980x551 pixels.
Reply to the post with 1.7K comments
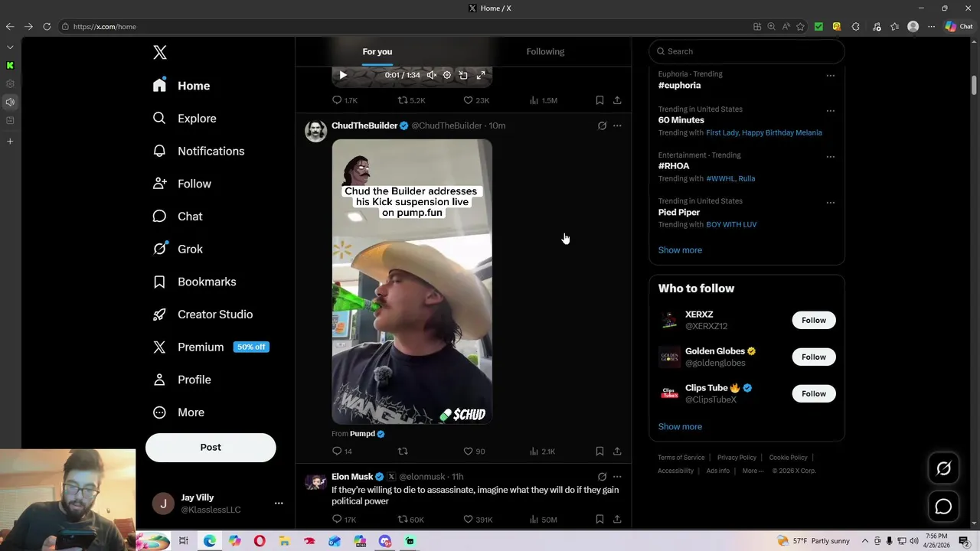345,100
